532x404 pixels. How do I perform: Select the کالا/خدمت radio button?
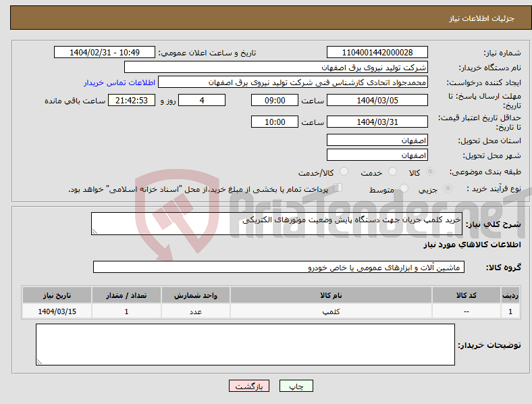[344, 172]
